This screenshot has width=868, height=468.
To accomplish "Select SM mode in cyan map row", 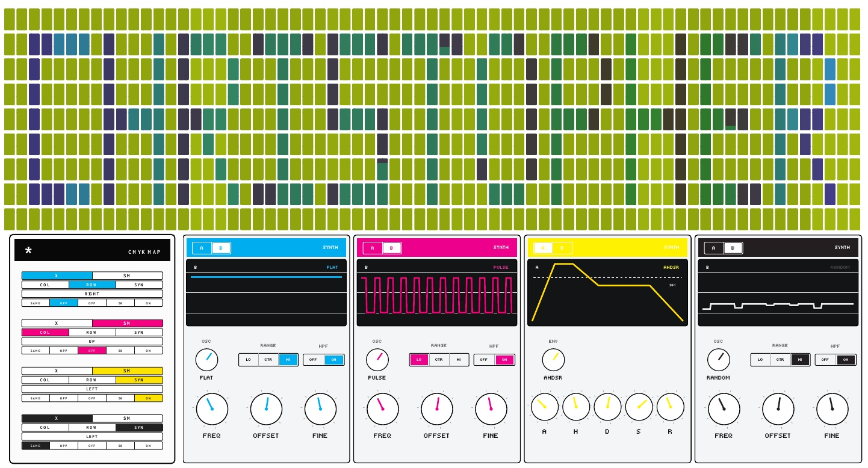I will pyautogui.click(x=128, y=276).
